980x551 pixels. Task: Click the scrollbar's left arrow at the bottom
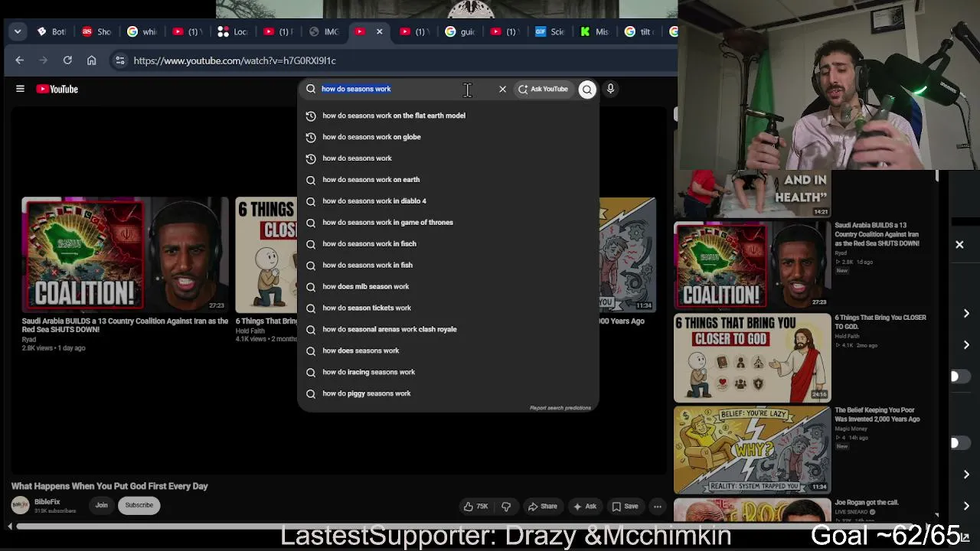[10, 526]
